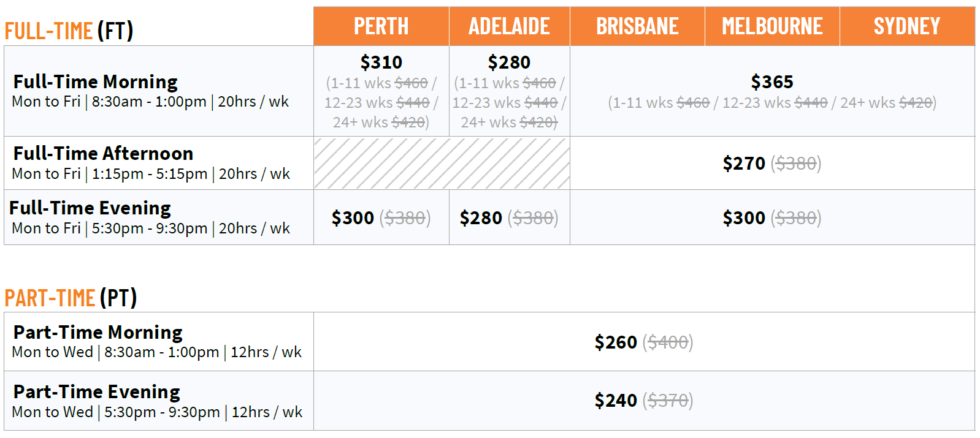Click the $310 Perth morning price
This screenshot has width=980, height=438.
(x=381, y=62)
